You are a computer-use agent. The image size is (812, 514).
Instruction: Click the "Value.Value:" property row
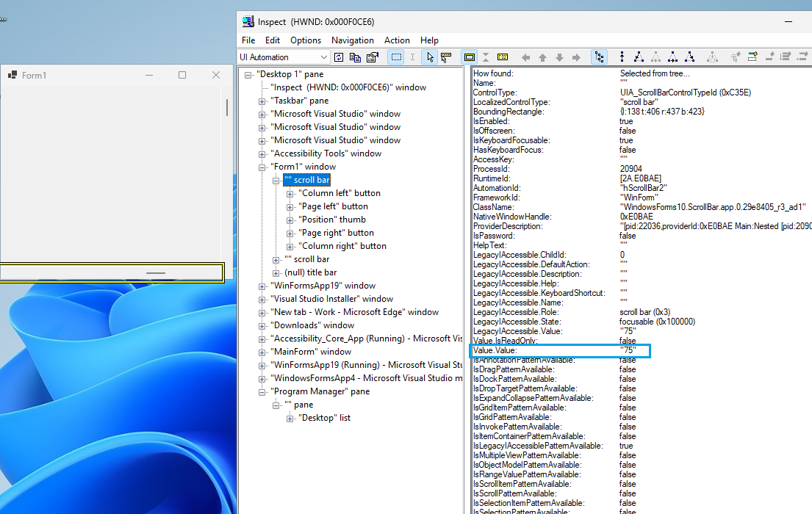[x=560, y=350]
